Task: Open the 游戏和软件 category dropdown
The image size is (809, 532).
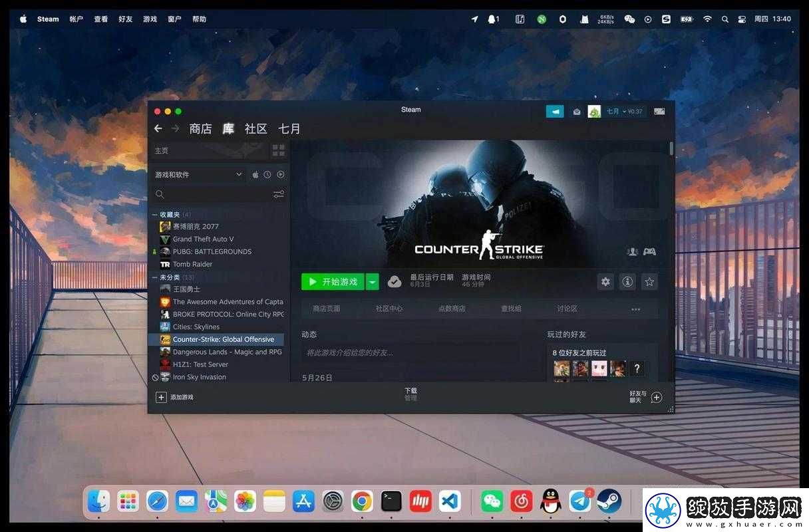Action: click(198, 174)
